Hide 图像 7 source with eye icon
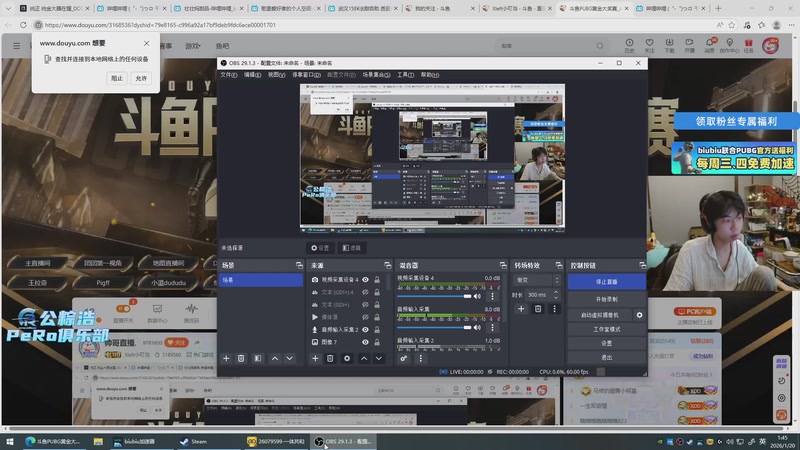The height and width of the screenshot is (450, 800). tap(365, 342)
